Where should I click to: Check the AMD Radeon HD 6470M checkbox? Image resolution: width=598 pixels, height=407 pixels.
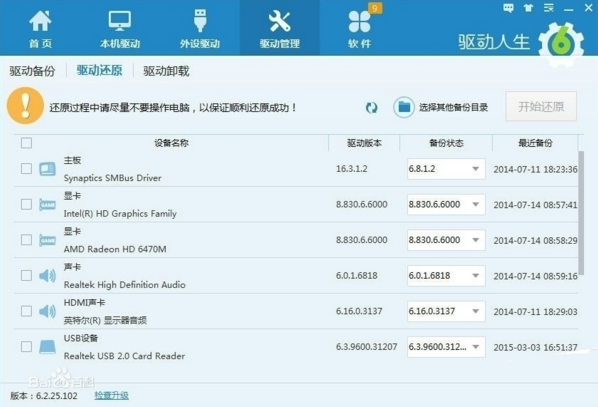click(26, 240)
